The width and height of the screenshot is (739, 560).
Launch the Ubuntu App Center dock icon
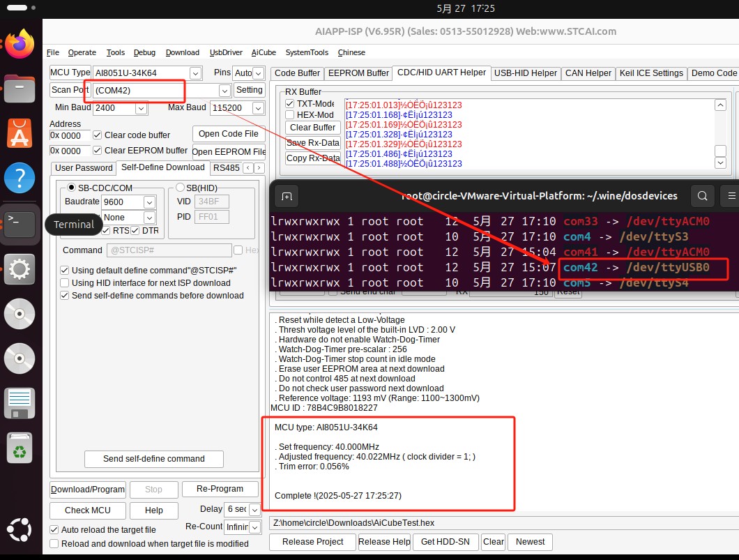20,133
